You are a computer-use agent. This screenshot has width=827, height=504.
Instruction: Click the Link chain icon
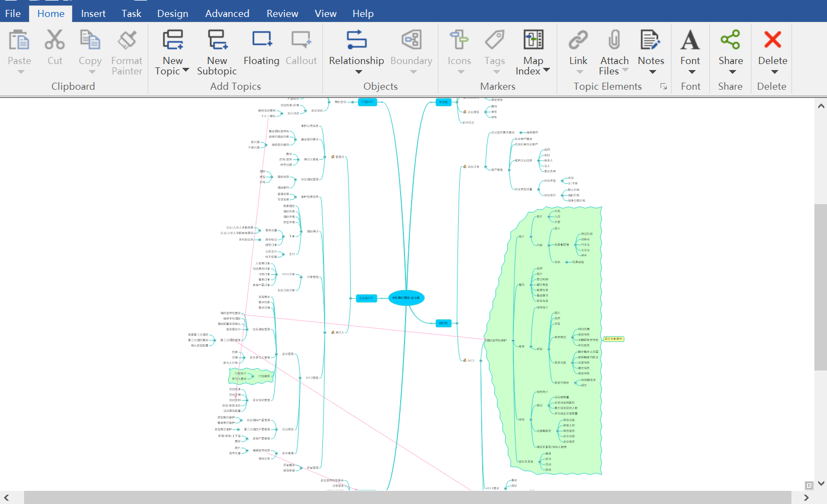pos(578,40)
